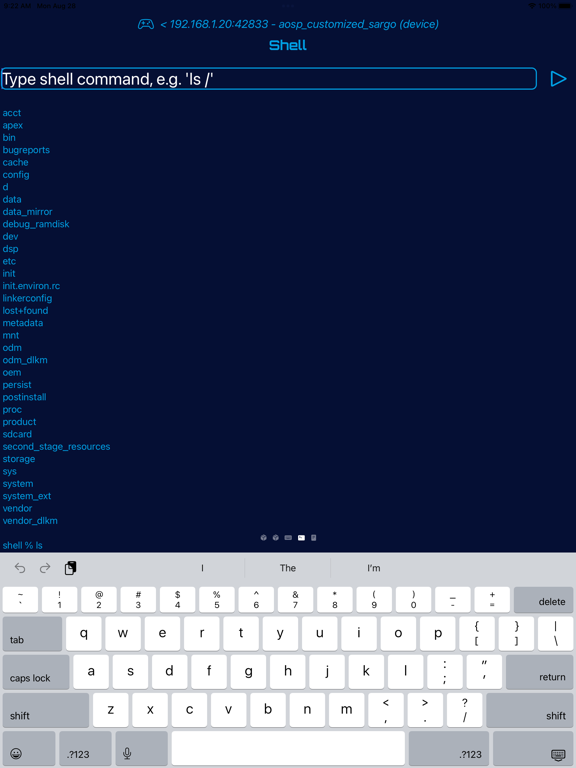
Task: Select the "cache" directory entry
Action: tap(15, 162)
